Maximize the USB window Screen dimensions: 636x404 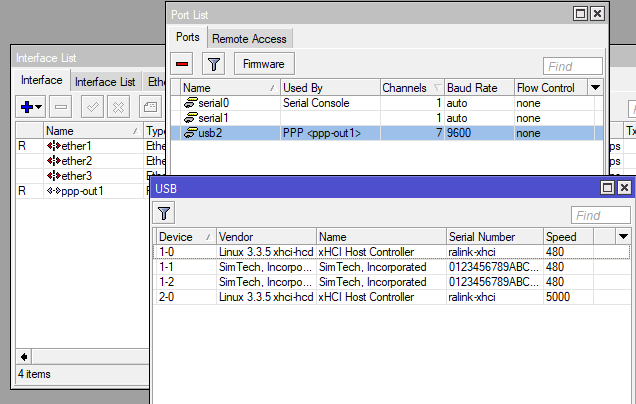pos(607,188)
